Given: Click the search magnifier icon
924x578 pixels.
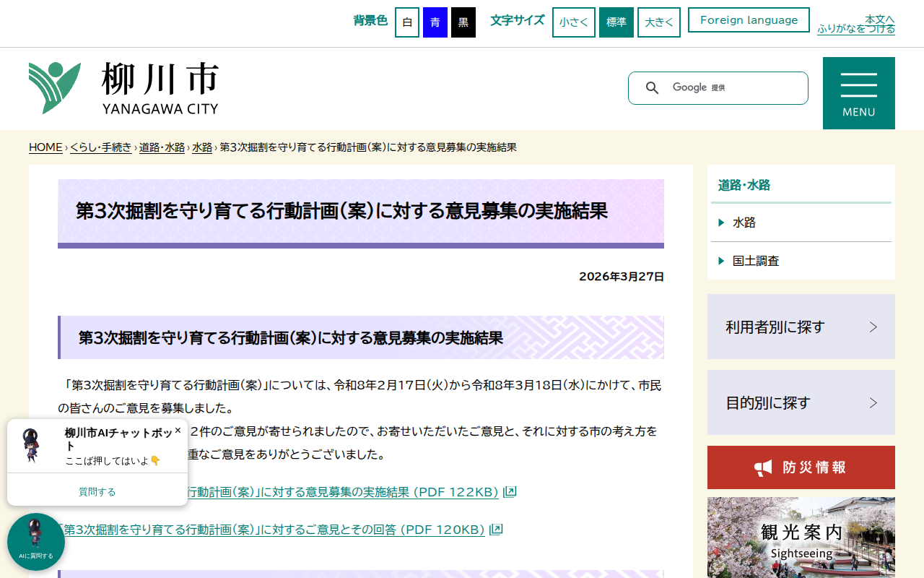Looking at the screenshot, I should click(x=652, y=87).
